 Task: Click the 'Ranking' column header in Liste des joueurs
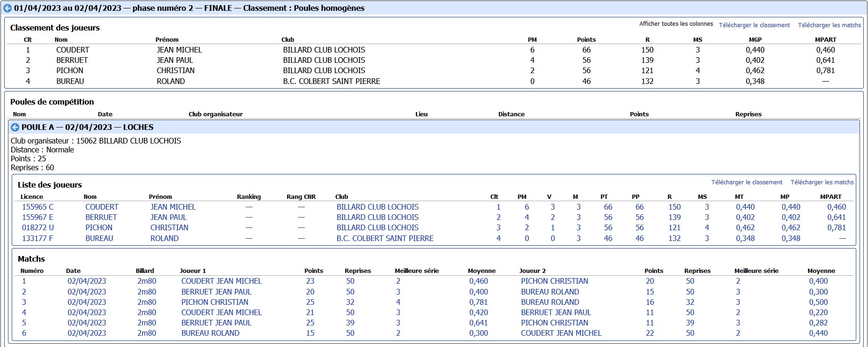coord(249,197)
